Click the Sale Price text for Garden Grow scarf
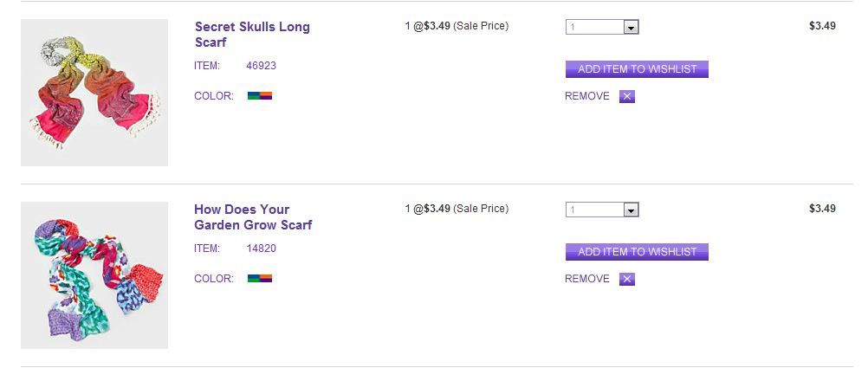 [481, 209]
